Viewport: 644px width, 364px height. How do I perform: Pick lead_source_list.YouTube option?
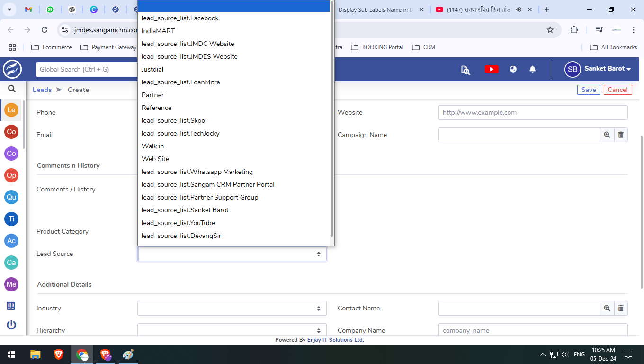(233, 223)
